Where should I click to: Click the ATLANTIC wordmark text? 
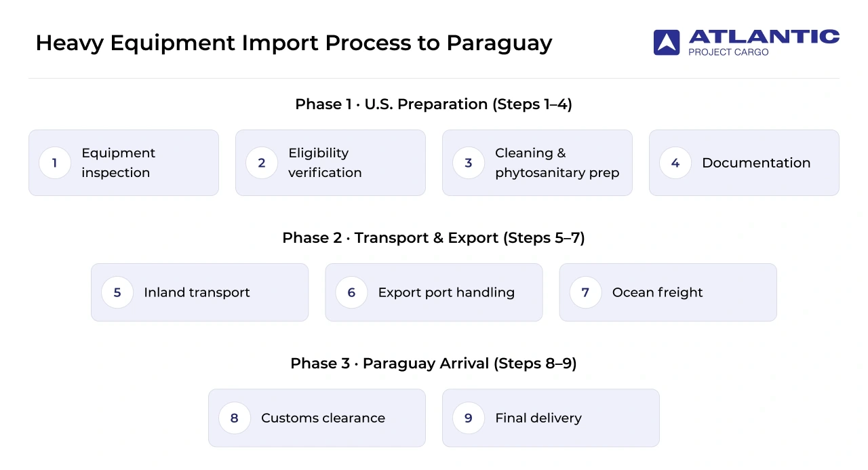(764, 37)
